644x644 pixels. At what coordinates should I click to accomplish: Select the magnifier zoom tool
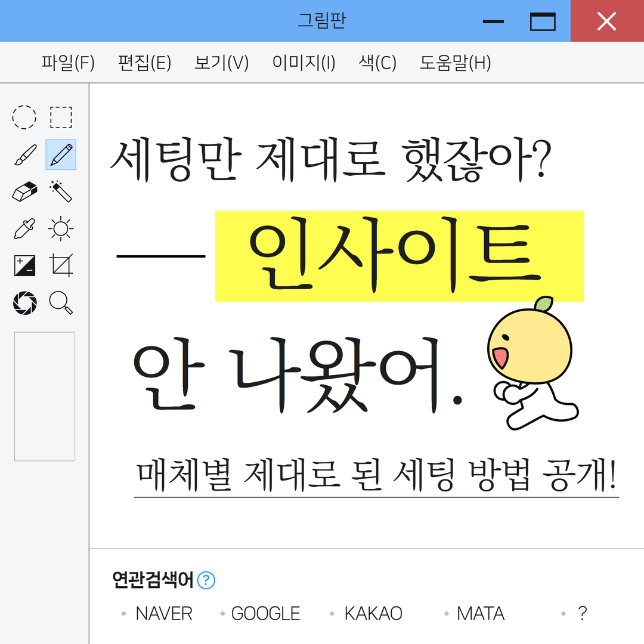coord(61,303)
